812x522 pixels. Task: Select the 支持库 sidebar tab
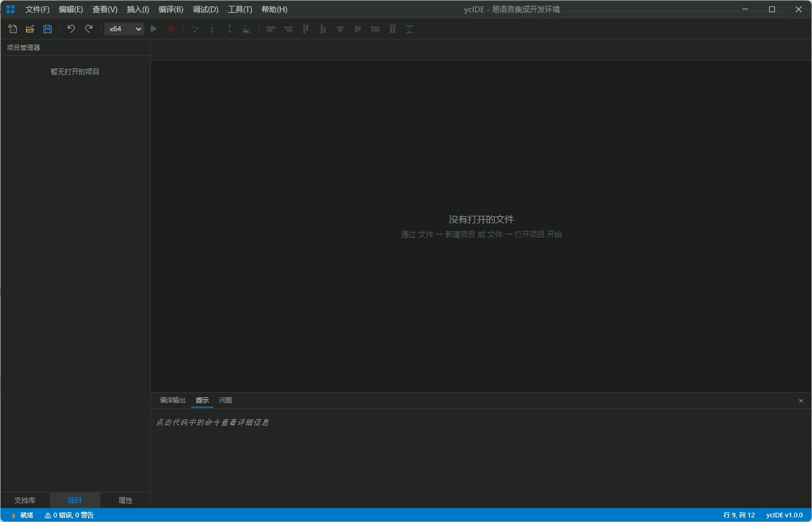tap(25, 501)
